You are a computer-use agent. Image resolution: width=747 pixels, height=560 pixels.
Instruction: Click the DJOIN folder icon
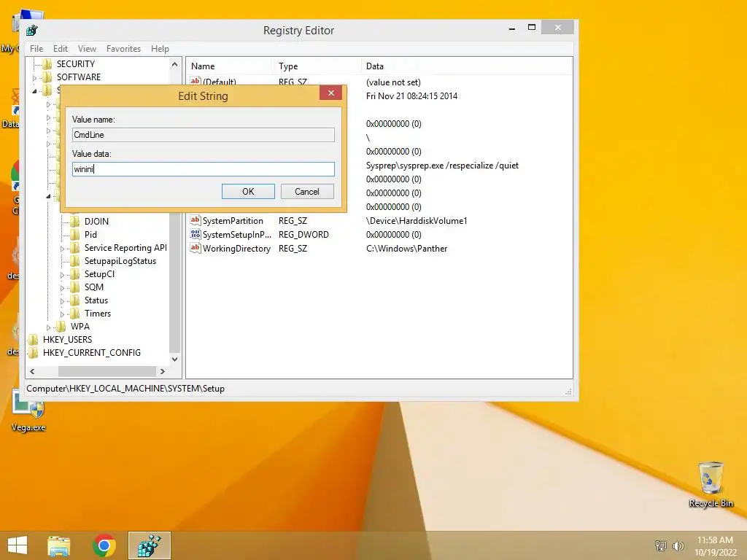pyautogui.click(x=75, y=222)
